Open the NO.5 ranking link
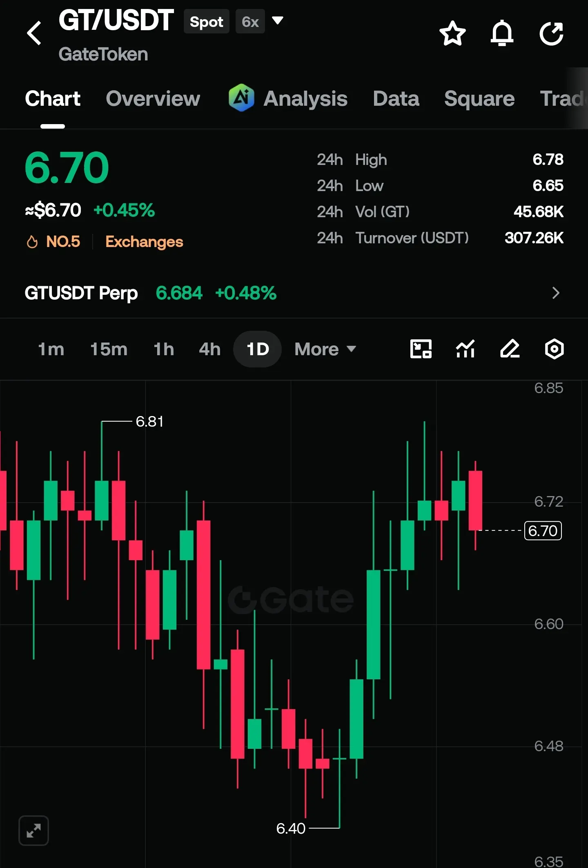588x868 pixels. pyautogui.click(x=63, y=242)
